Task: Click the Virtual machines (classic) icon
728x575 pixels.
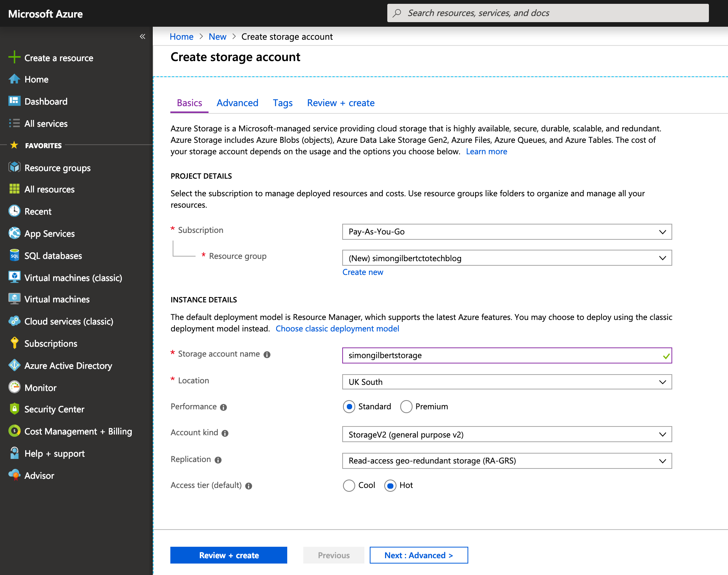Action: coord(14,277)
